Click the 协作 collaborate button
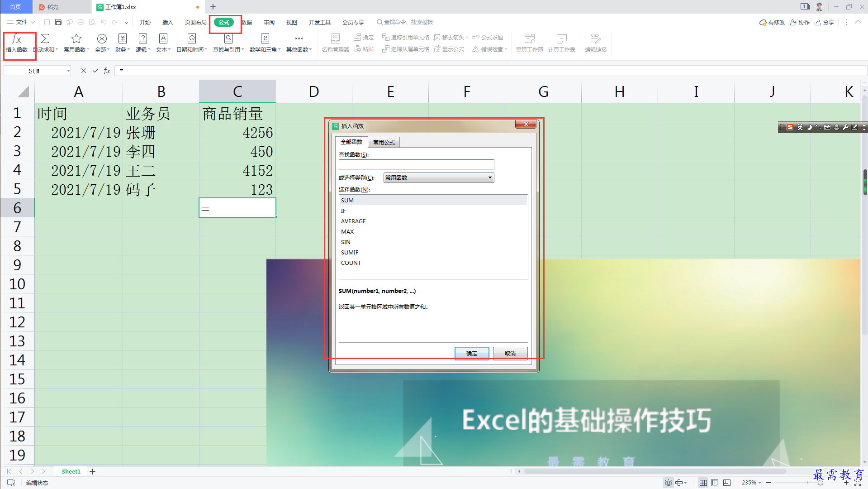 coord(800,22)
